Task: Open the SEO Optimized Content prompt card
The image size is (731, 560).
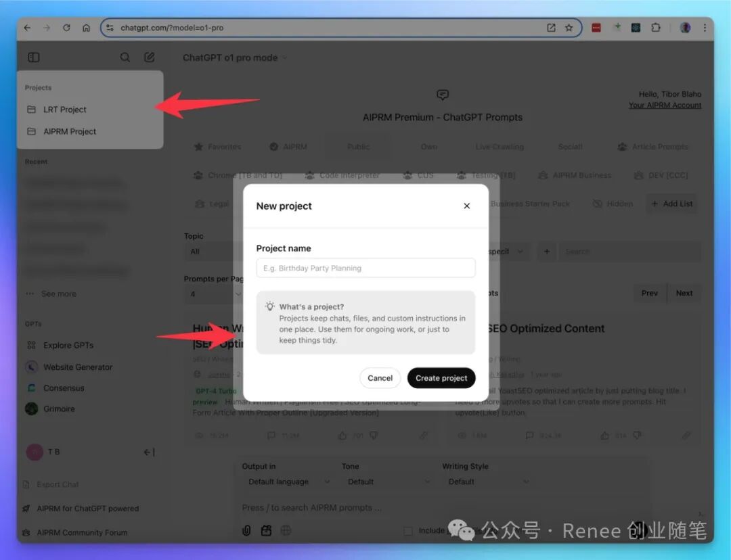Action: [546, 329]
